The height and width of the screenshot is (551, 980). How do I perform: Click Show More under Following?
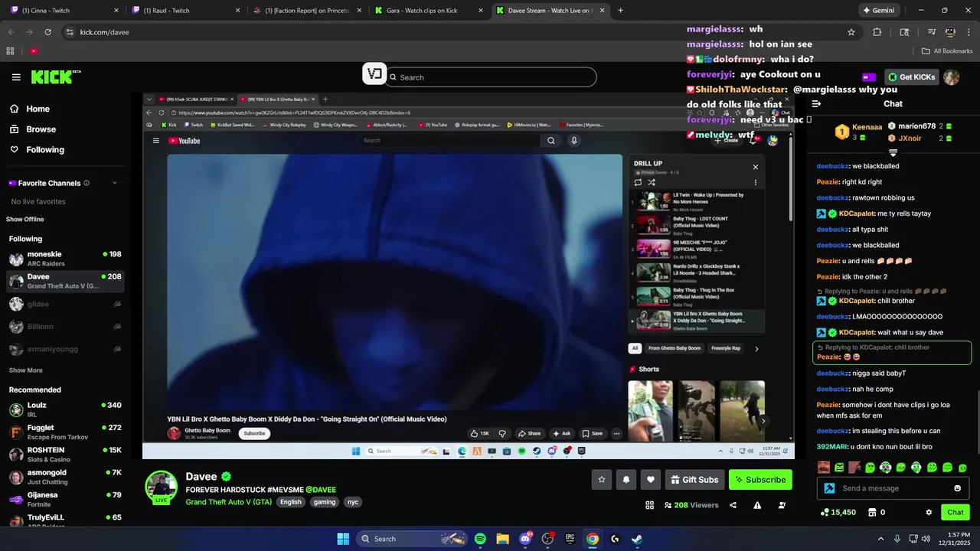(x=25, y=370)
